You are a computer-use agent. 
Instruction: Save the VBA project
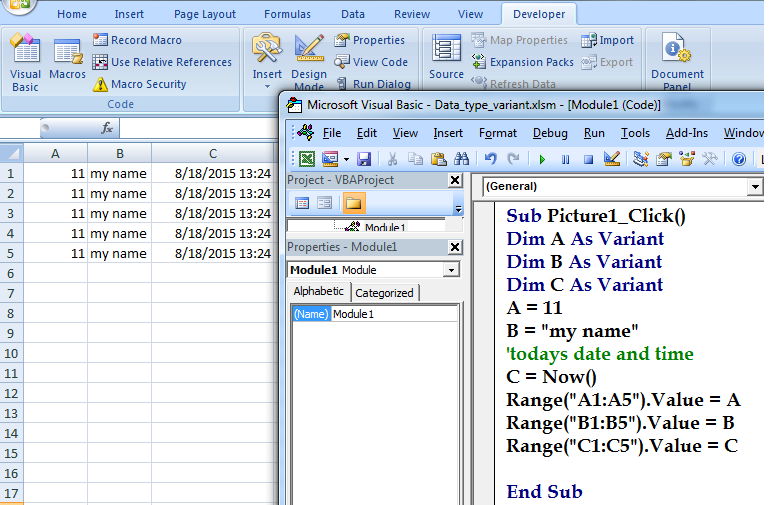pos(363,159)
